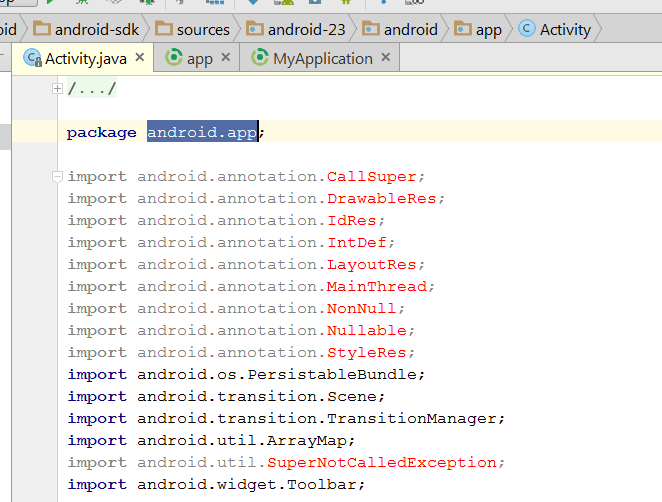Viewport: 662px width, 502px height.
Task: Close the app tab
Action: point(226,57)
